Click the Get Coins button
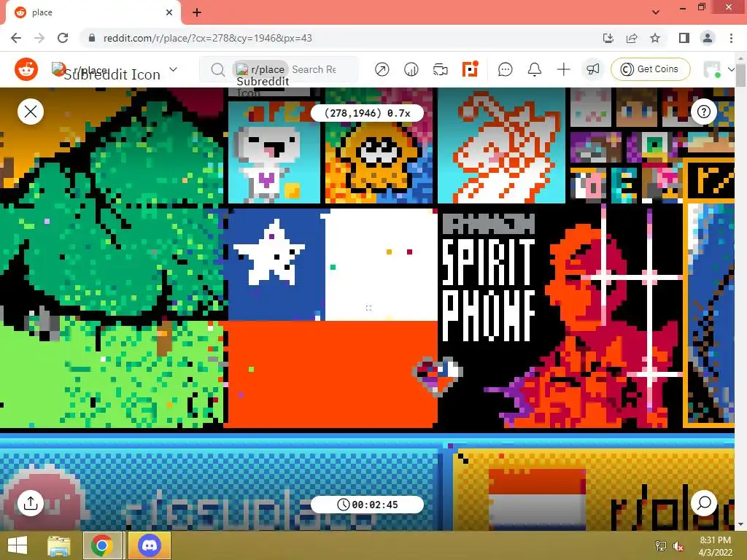 pos(650,69)
